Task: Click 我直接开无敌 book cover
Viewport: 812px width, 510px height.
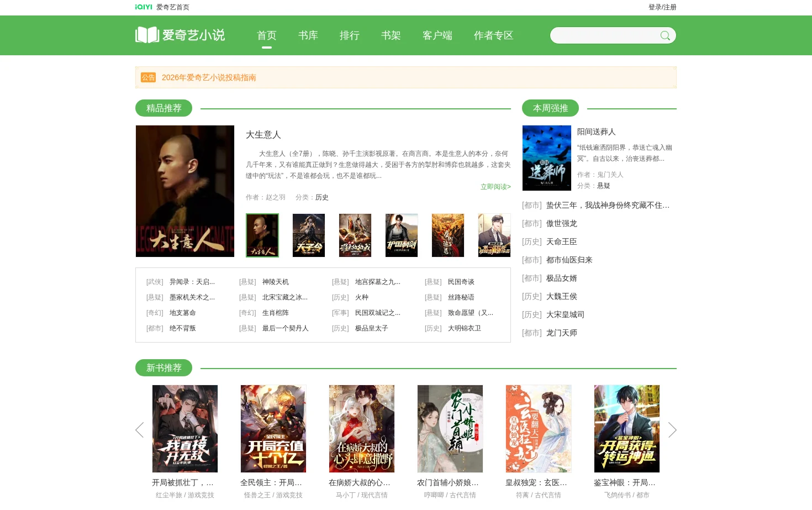Action: pos(185,429)
